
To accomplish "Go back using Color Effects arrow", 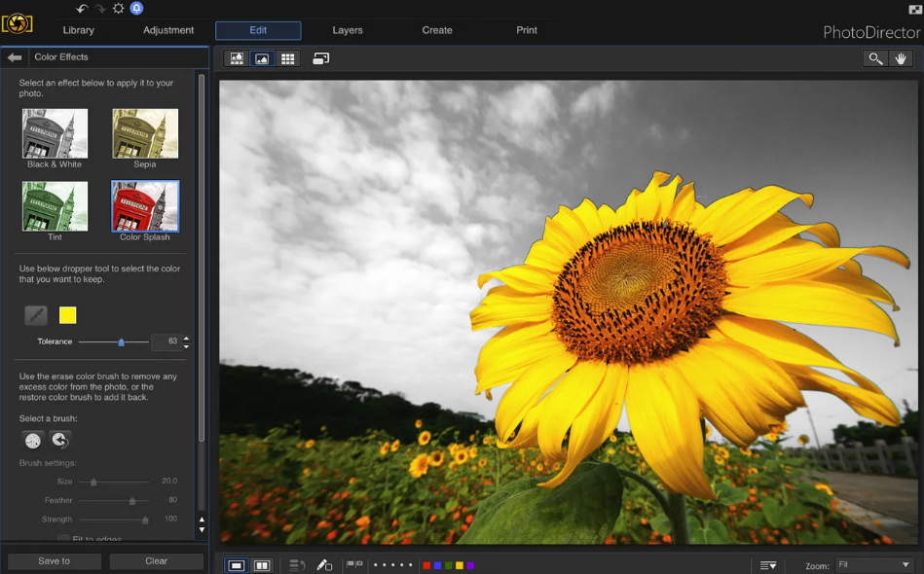I will point(15,57).
